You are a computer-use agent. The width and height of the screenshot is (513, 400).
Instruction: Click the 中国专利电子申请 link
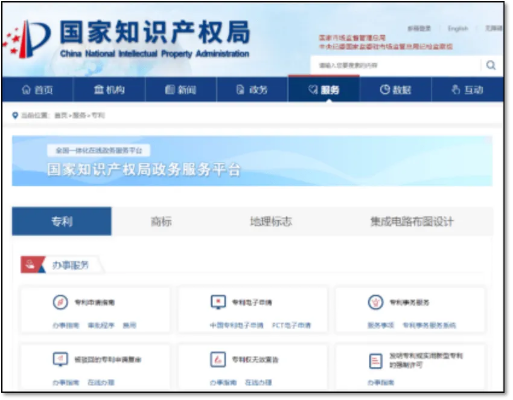[237, 325]
